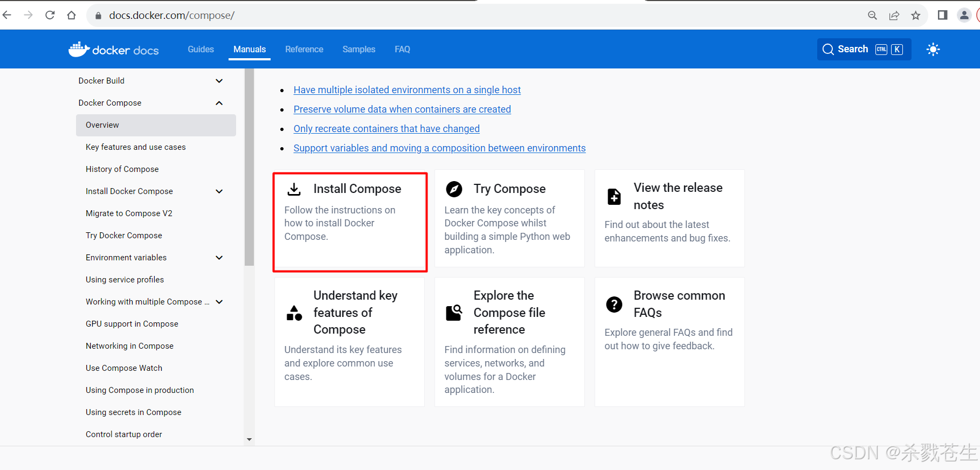Viewport: 980px width, 470px height.
Task: Open the Search box in header
Action: pyautogui.click(x=864, y=49)
